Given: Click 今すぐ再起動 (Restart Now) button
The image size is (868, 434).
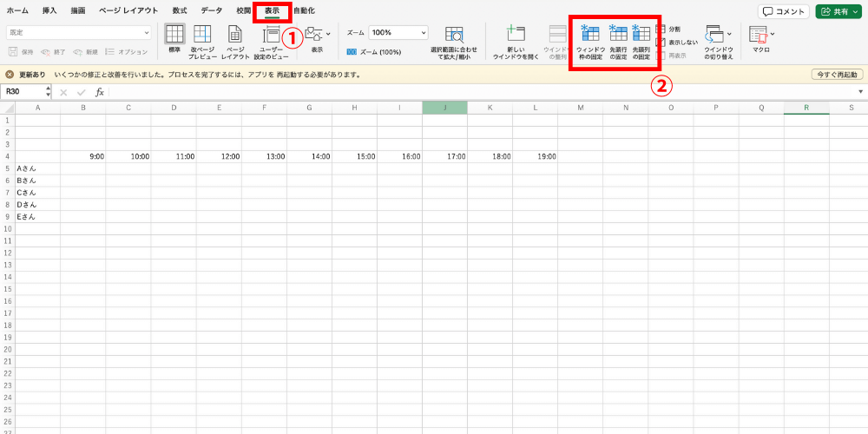Looking at the screenshot, I should (837, 75).
